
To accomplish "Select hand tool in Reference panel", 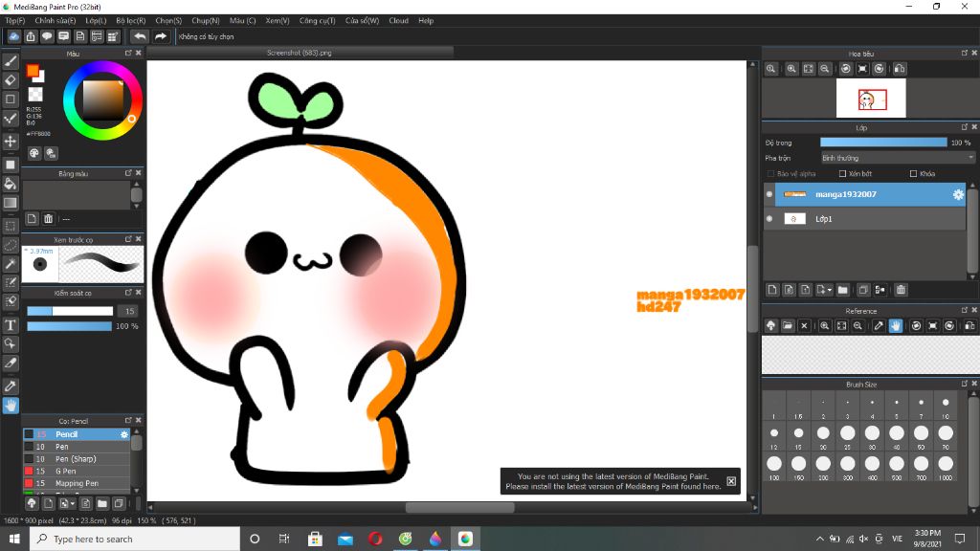I will pyautogui.click(x=896, y=325).
